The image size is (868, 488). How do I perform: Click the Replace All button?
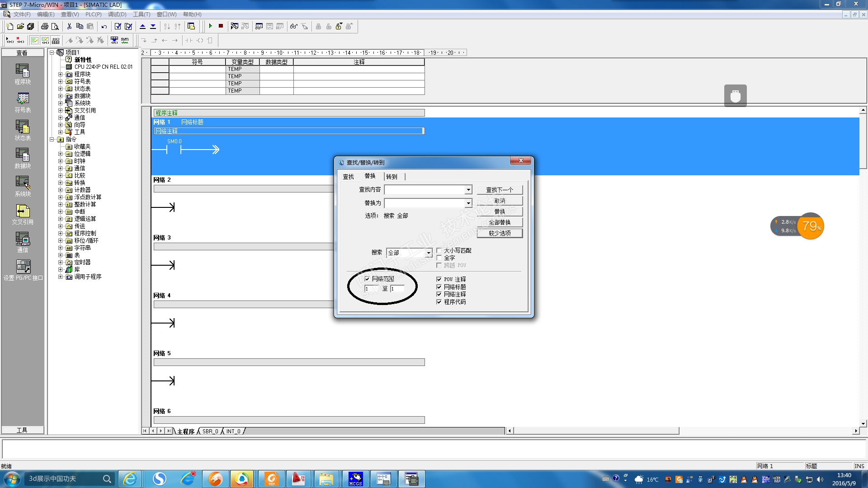(500, 222)
